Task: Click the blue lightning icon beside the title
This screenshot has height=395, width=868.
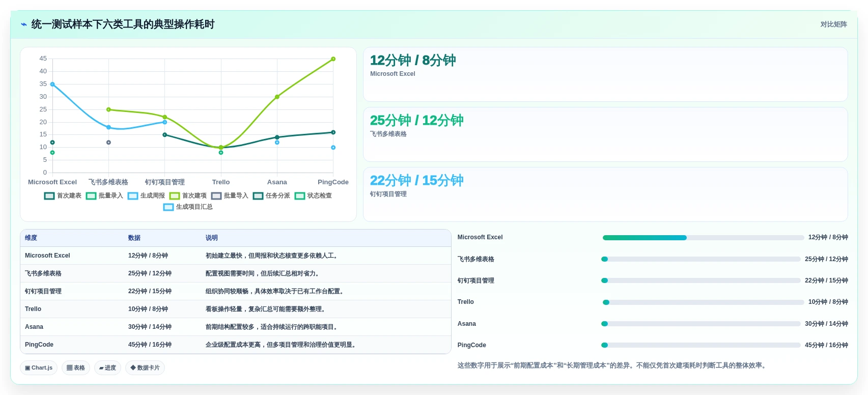Action: (23, 24)
